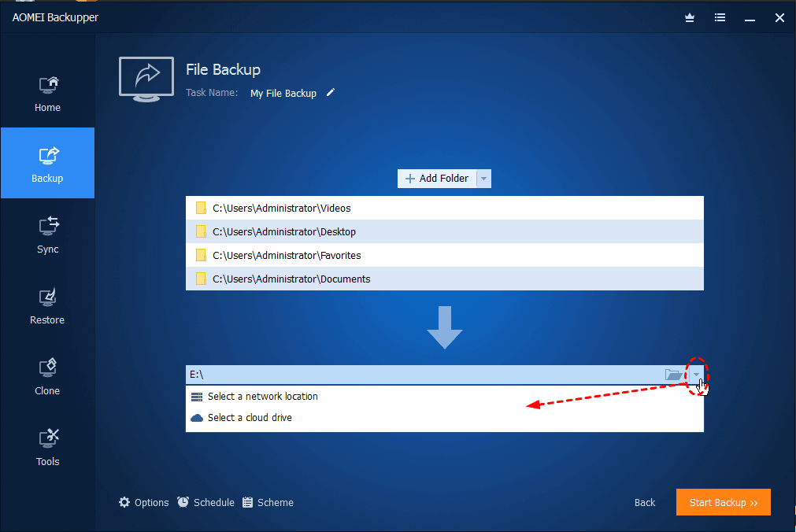
Task: Click the Start Backup button
Action: pos(724,502)
